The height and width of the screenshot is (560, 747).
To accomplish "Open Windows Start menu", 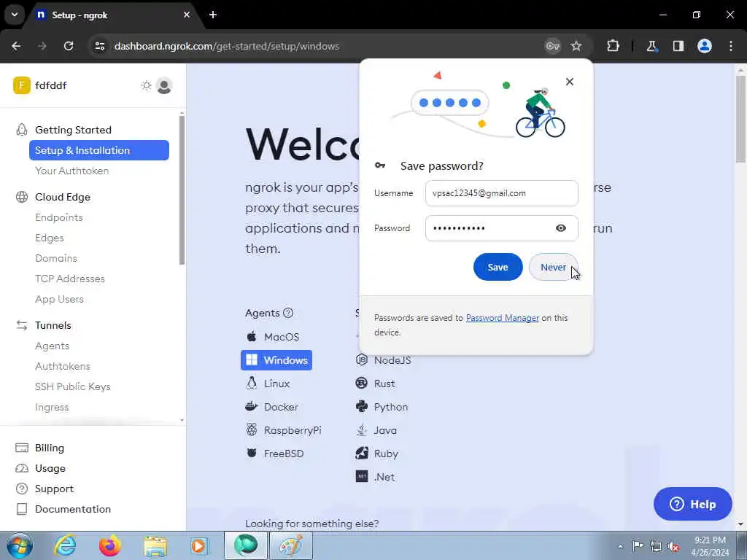I will coord(20,545).
